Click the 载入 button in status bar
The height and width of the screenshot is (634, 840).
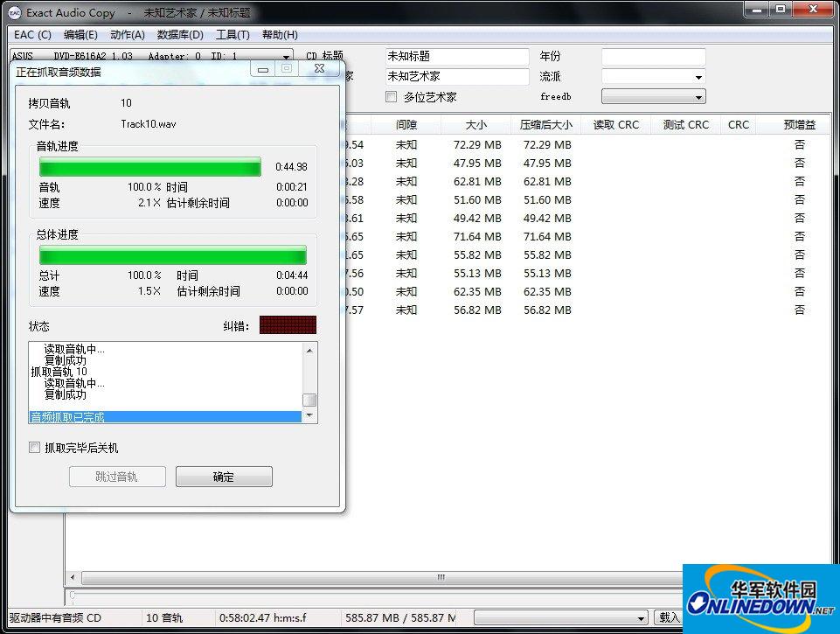pyautogui.click(x=668, y=618)
